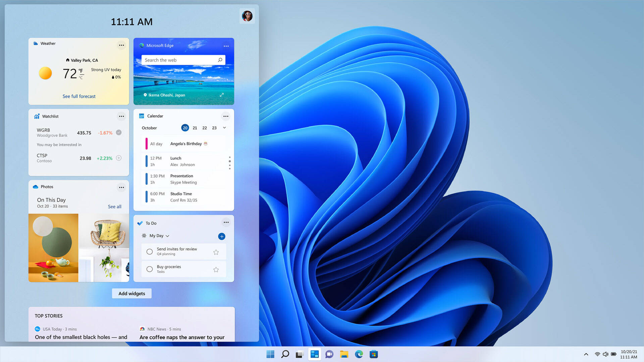The image size is (644, 362).
Task: Toggle Send invites for review checkbox
Action: tap(150, 251)
